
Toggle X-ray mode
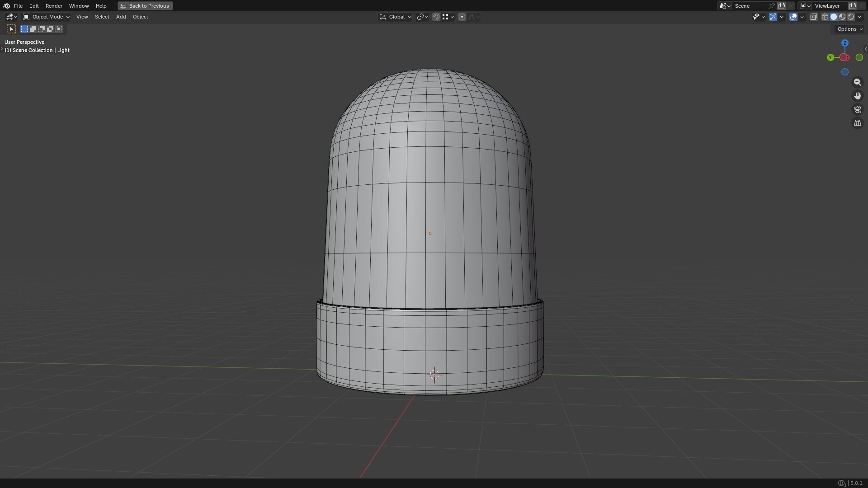pyautogui.click(x=813, y=17)
